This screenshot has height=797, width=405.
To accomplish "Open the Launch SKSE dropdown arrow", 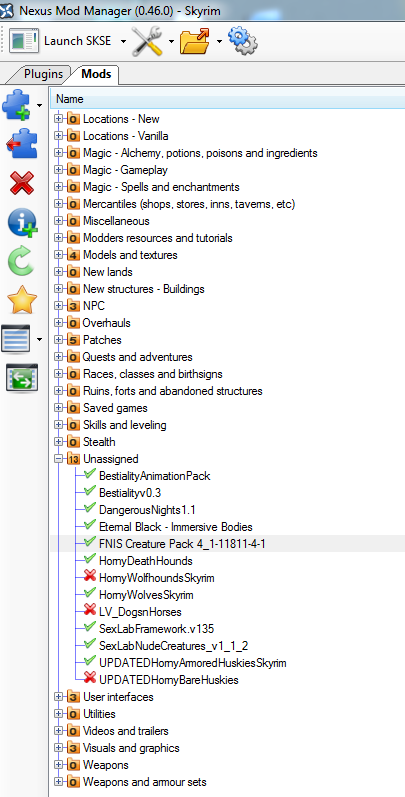I will point(123,42).
